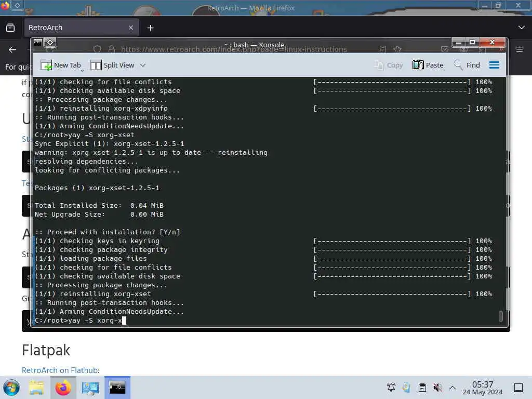Open notifications bell in system tray
This screenshot has height=399, width=532.
point(391,388)
